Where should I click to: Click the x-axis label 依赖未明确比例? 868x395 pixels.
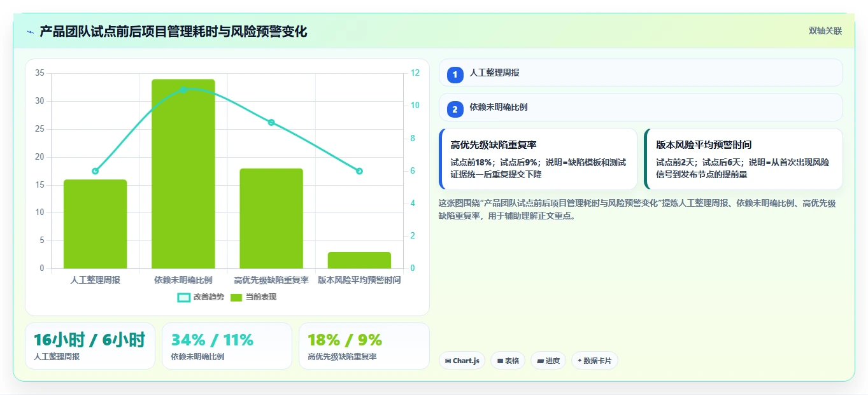[183, 280]
